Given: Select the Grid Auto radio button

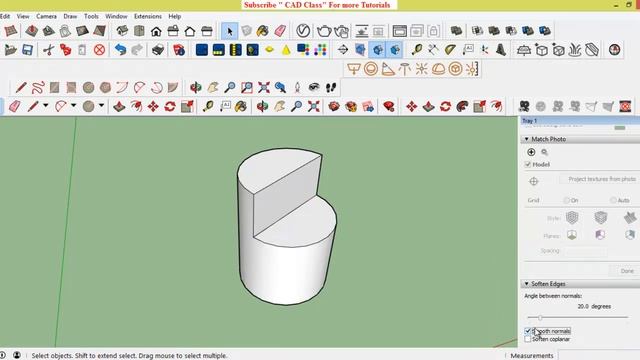Looking at the screenshot, I should tap(613, 200).
